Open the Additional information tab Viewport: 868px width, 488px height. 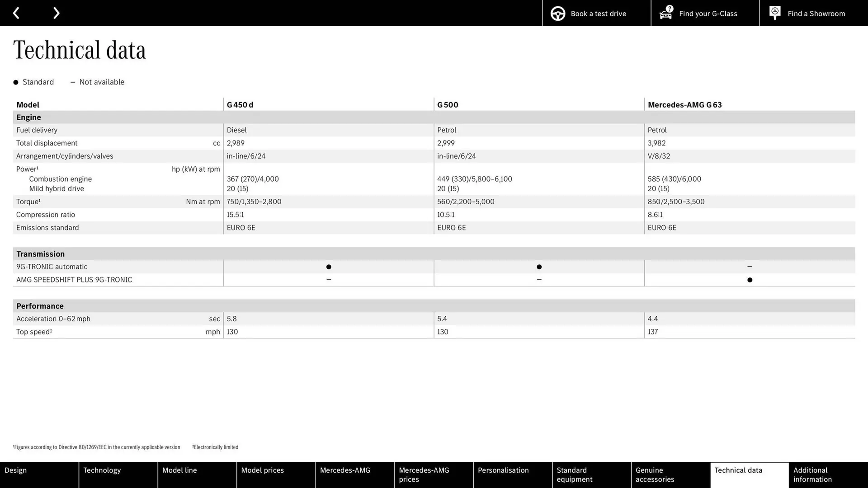[828, 474]
